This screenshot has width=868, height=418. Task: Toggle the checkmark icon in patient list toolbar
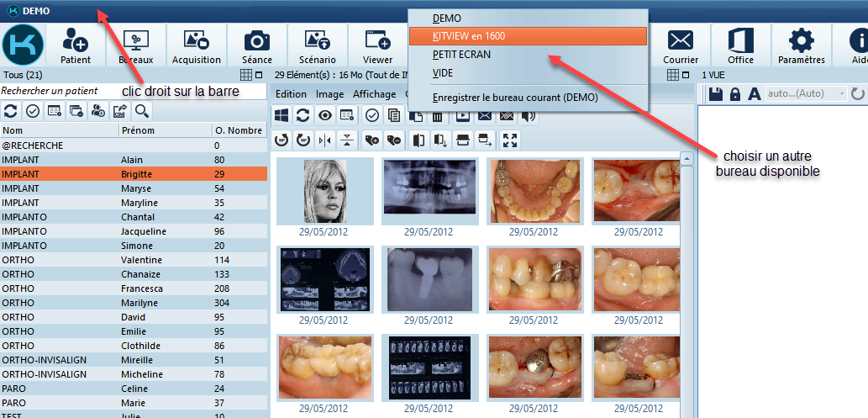tap(33, 110)
